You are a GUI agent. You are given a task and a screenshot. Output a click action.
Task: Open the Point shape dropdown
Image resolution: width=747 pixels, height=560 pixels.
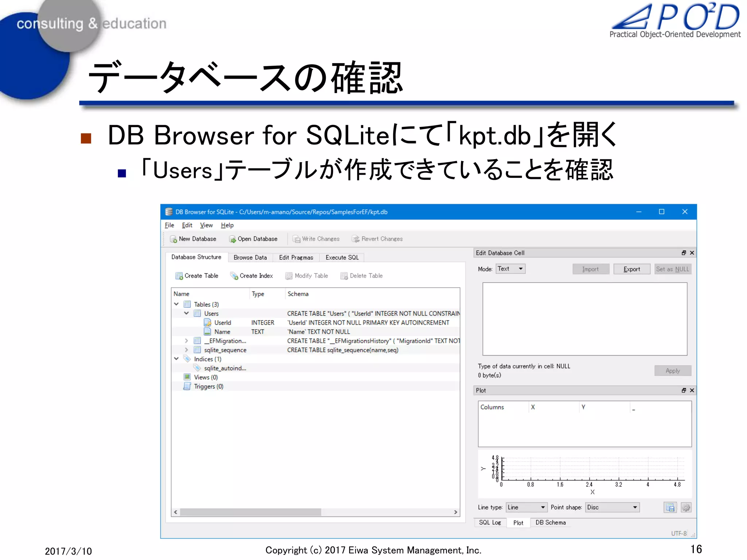(612, 507)
